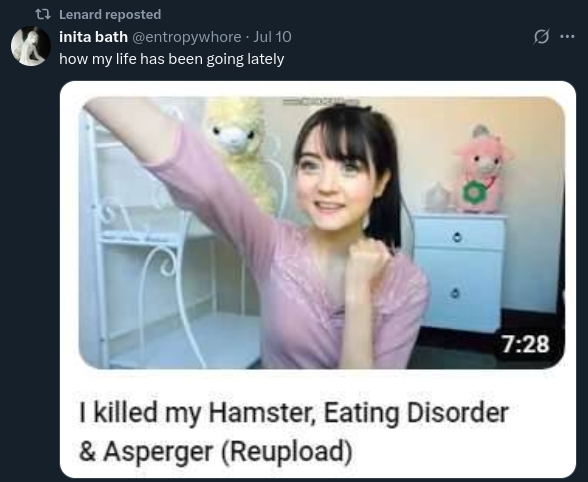The width and height of the screenshot is (588, 482).
Task: Open the Grok slashed-circle icon
Action: [x=541, y=37]
